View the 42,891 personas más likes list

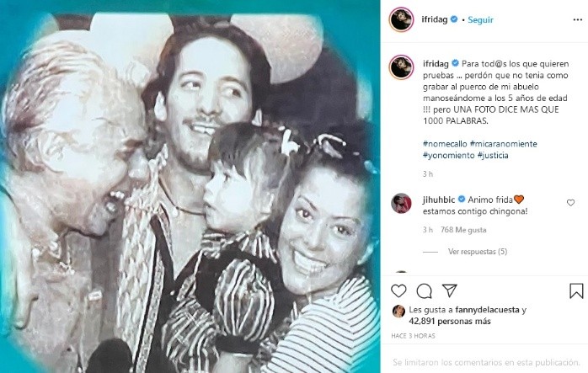(450, 322)
